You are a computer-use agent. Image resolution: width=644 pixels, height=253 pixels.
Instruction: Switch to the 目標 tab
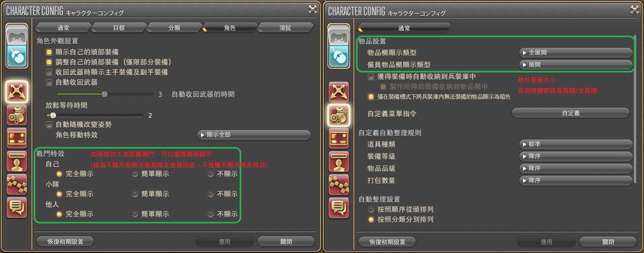click(119, 28)
